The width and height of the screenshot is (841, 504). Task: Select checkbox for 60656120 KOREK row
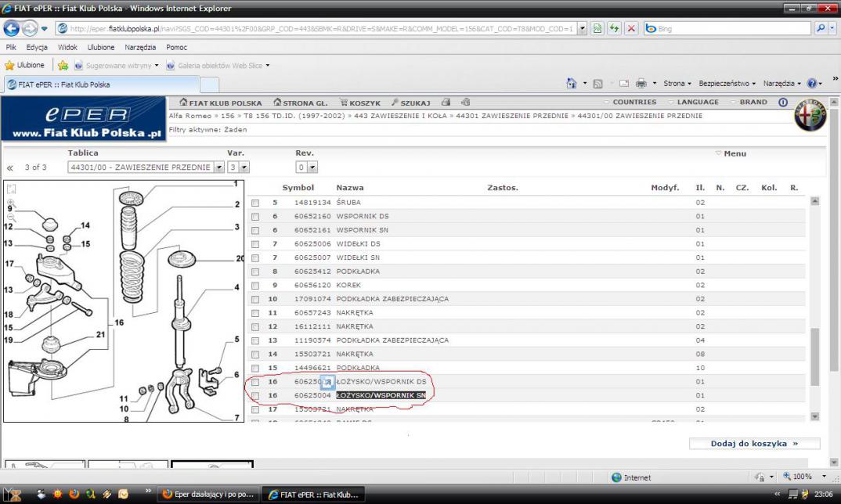255,286
